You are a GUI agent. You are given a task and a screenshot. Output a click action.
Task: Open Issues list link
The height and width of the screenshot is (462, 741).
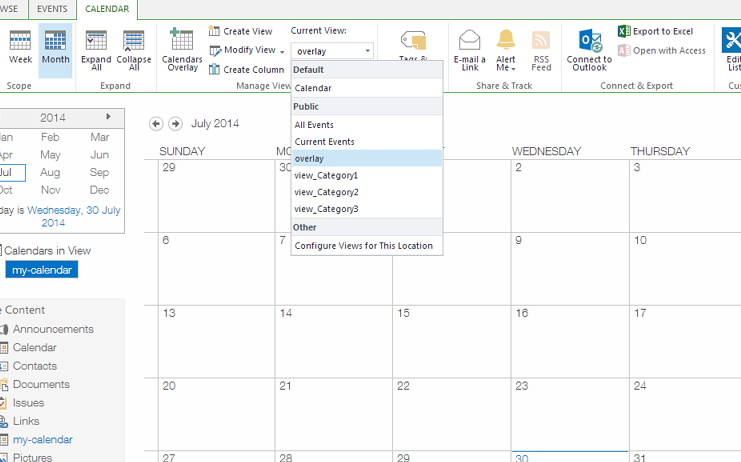tap(28, 403)
